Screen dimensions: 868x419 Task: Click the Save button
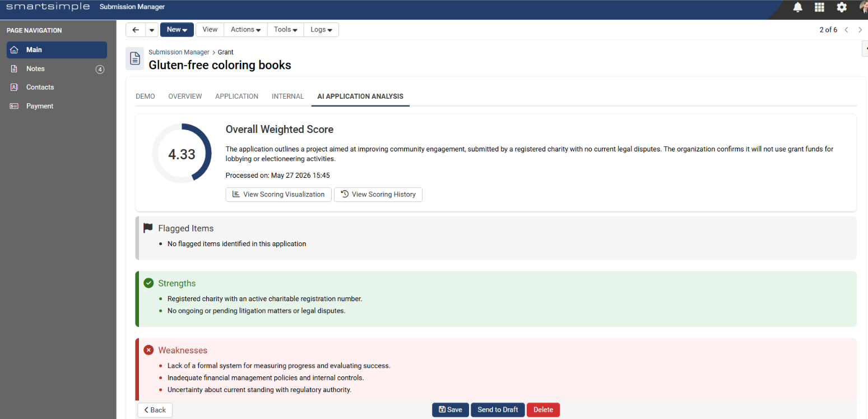pyautogui.click(x=451, y=410)
